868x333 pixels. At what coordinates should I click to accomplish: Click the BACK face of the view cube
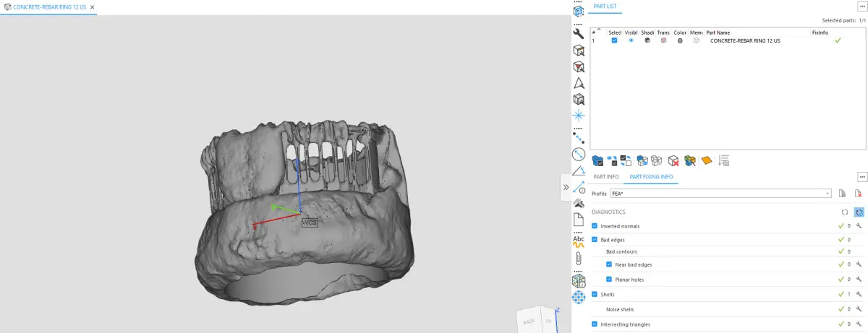coord(529,321)
